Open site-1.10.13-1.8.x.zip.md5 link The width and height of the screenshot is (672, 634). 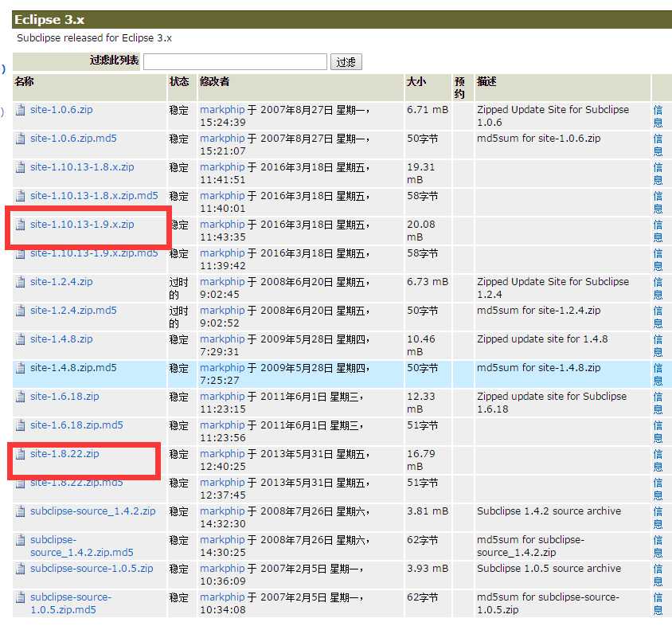94,196
